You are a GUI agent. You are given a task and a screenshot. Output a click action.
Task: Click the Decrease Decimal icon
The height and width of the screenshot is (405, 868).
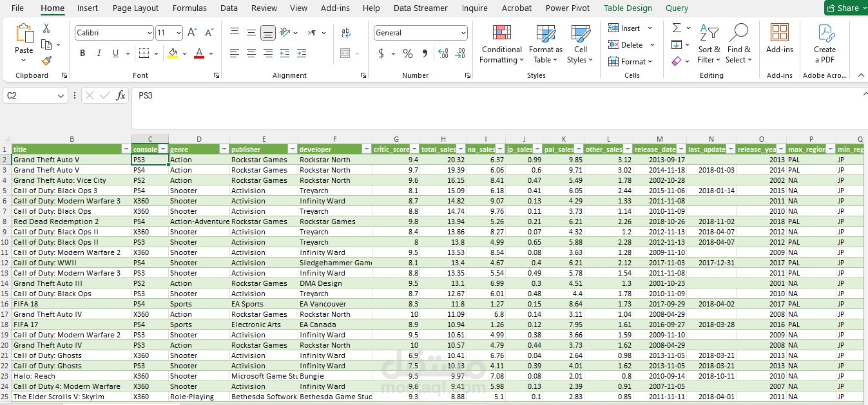pos(460,53)
